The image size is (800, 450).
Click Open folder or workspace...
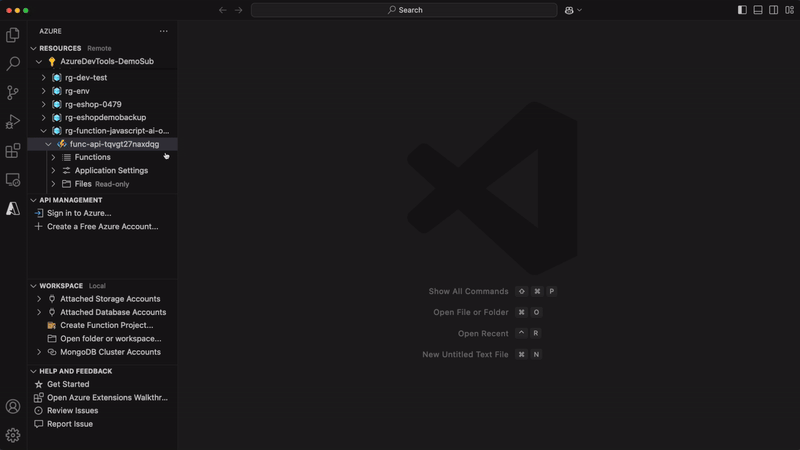(x=111, y=338)
